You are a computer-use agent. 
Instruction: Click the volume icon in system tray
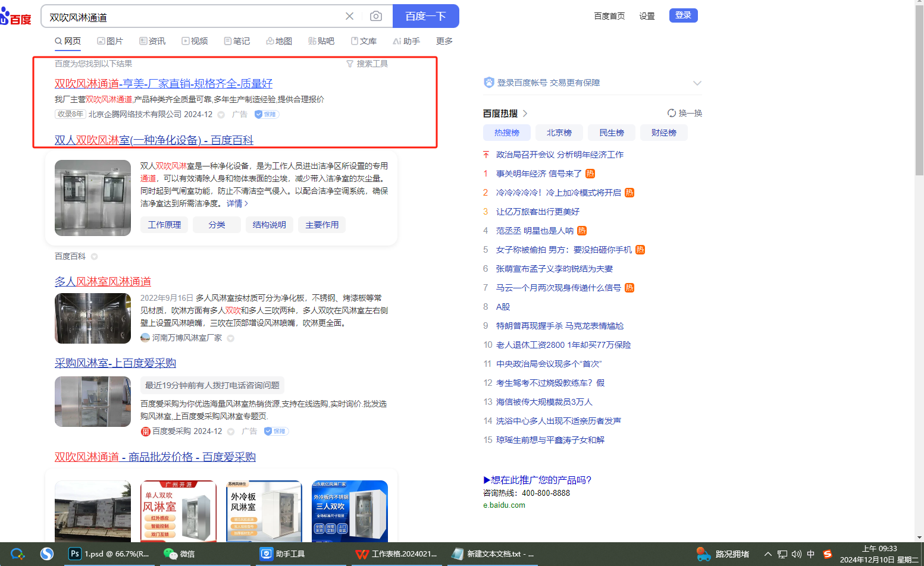click(x=796, y=554)
